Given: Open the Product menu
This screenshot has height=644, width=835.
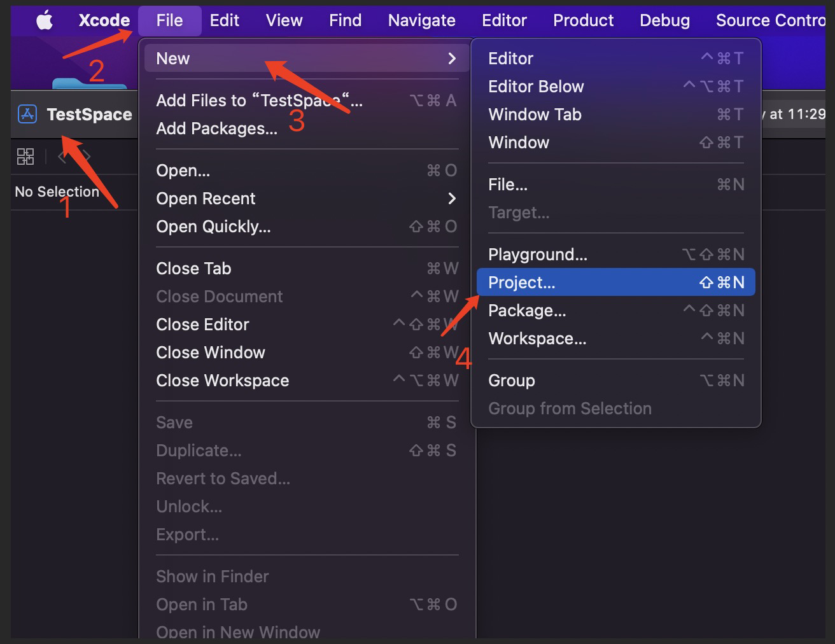Looking at the screenshot, I should click(x=583, y=20).
